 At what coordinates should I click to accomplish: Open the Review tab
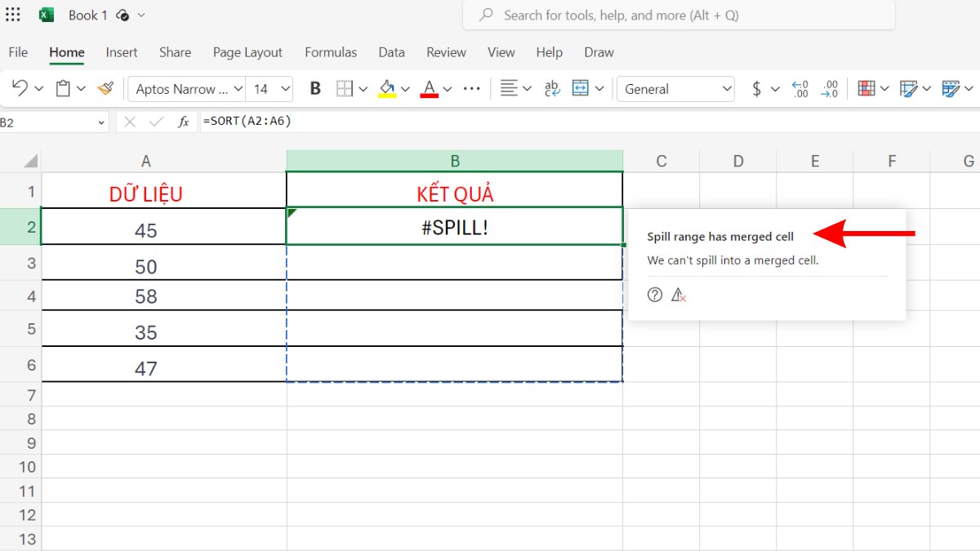[x=446, y=52]
